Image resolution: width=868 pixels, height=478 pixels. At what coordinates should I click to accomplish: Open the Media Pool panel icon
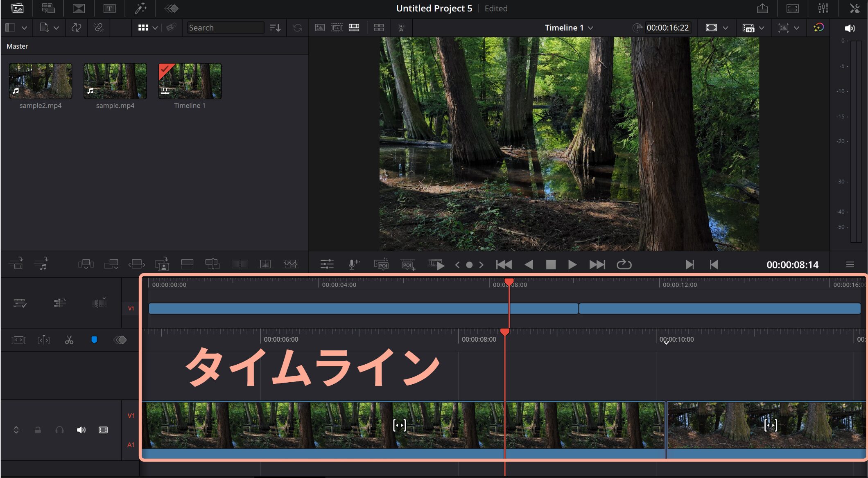17,8
